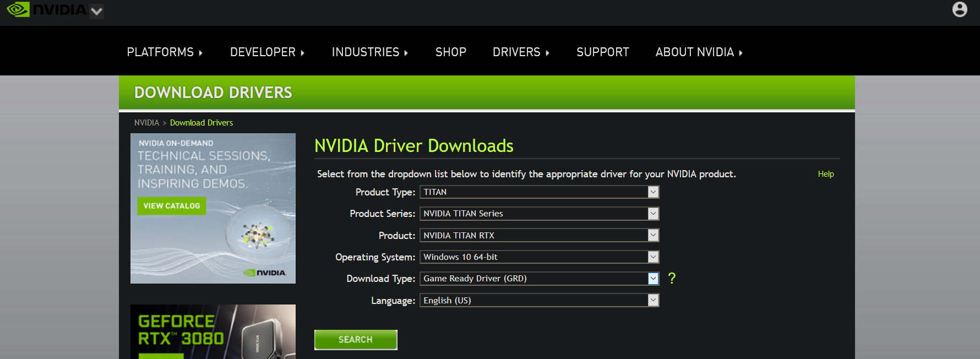Open the GeForce RTX 3080 banner
Image resolution: width=980 pixels, height=359 pixels.
pos(213,331)
